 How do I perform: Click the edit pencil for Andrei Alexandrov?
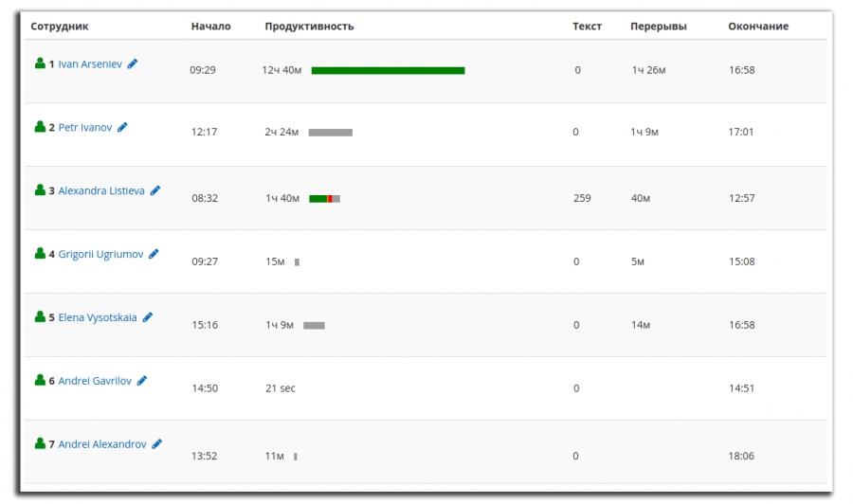tap(156, 444)
